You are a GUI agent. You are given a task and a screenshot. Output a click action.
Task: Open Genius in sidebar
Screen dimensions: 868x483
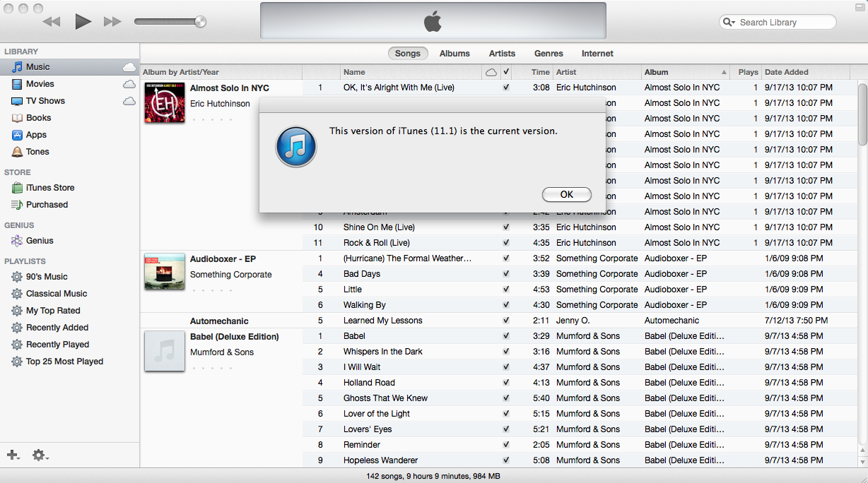click(x=40, y=241)
